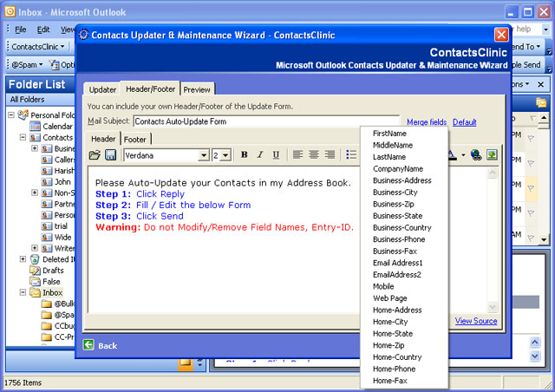
Task: Insert hyperlink with globe icon
Action: point(476,155)
